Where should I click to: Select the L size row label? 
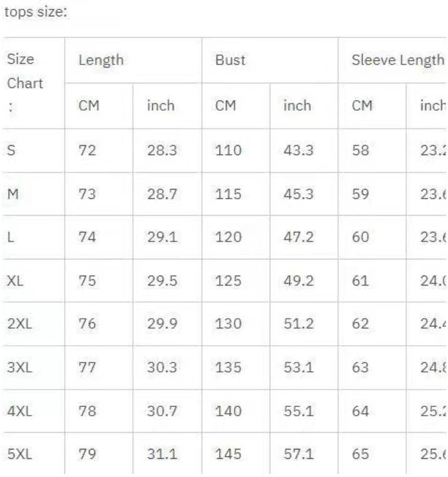(x=11, y=238)
